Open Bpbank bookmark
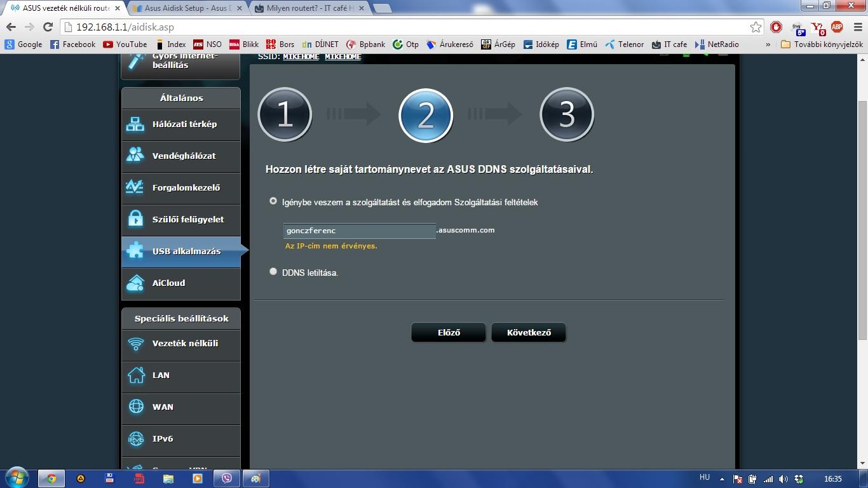The width and height of the screenshot is (868, 488). click(x=365, y=44)
